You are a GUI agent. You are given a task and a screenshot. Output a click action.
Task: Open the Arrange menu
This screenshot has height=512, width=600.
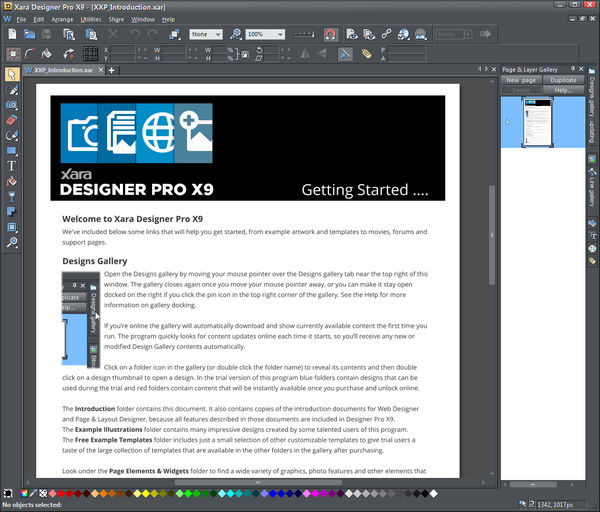(62, 20)
